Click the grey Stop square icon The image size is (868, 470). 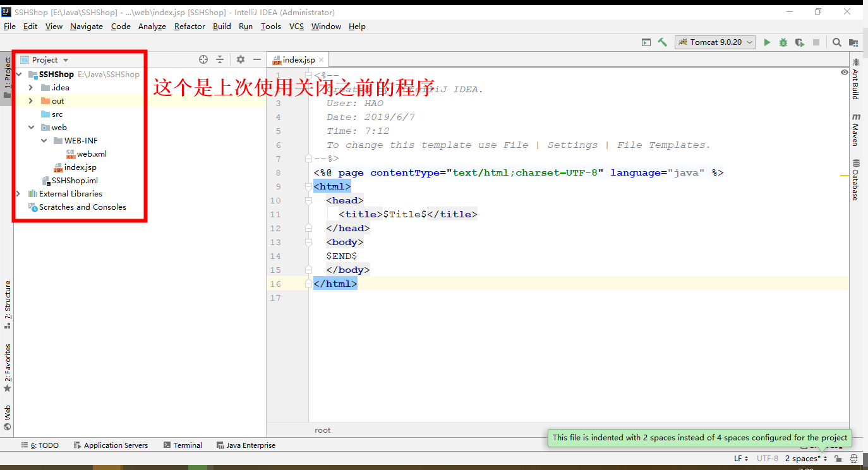[x=816, y=42]
